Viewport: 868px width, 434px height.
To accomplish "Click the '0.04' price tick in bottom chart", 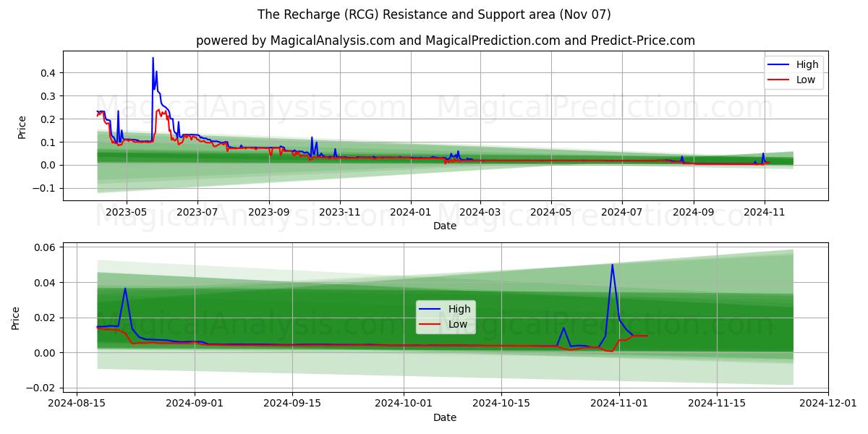I will coord(46,283).
